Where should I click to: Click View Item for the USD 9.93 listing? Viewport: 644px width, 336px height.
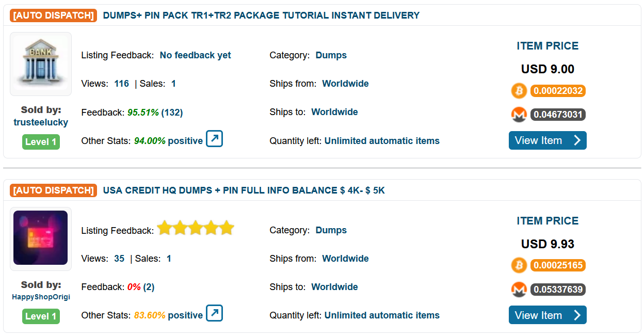548,315
